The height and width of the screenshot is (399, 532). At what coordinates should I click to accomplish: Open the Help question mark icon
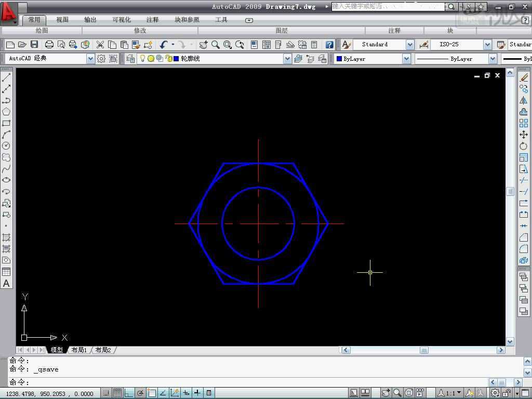pyautogui.click(x=329, y=45)
